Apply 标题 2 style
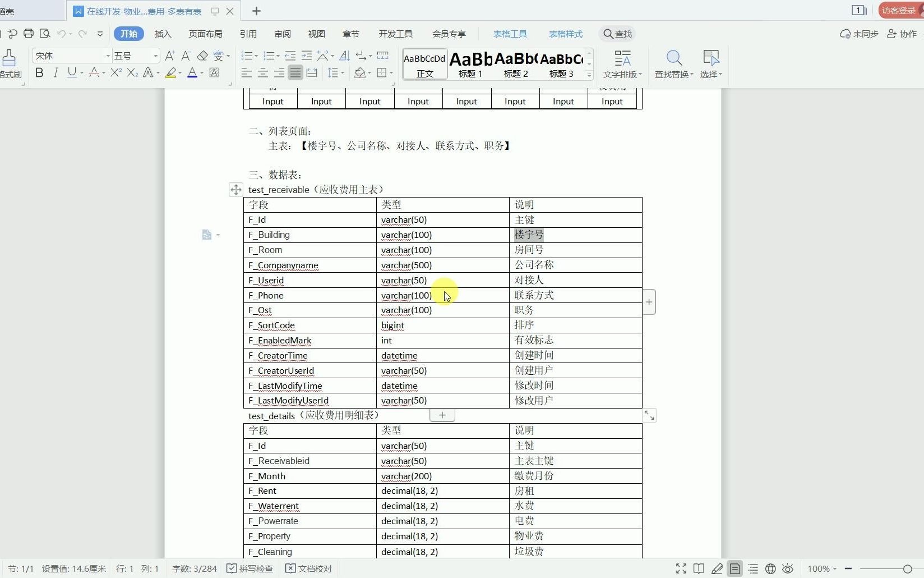 (x=516, y=65)
